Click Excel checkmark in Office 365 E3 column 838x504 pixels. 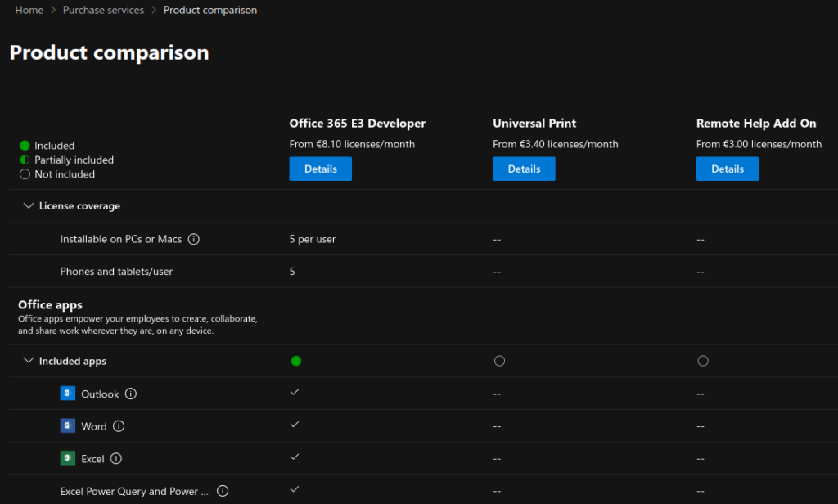click(295, 457)
